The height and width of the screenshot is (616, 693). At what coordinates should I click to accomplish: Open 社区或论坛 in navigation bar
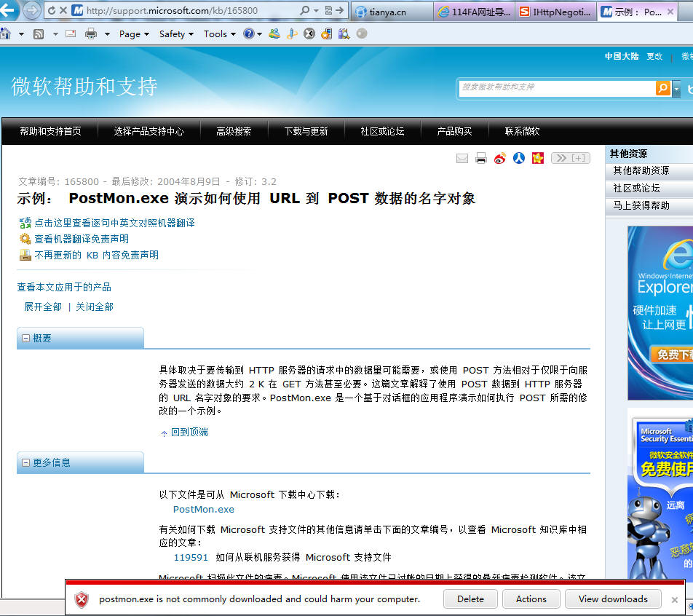coord(383,131)
